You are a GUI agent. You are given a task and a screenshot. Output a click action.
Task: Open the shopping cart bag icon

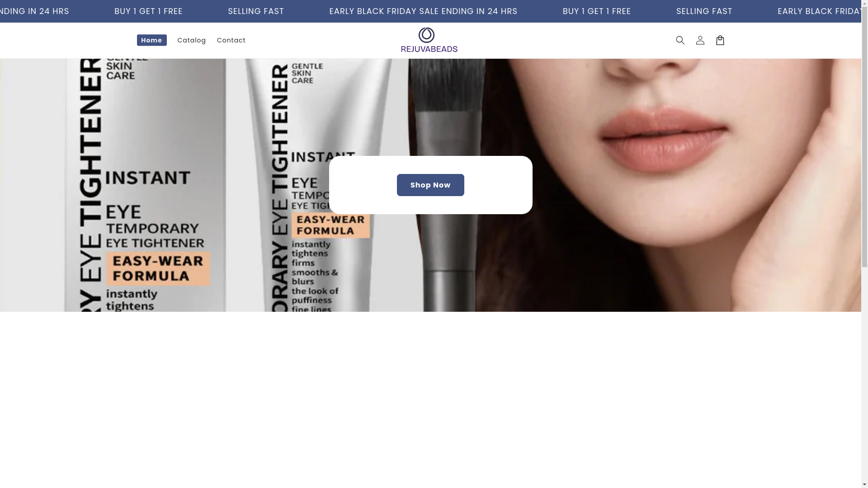pyautogui.click(x=720, y=40)
